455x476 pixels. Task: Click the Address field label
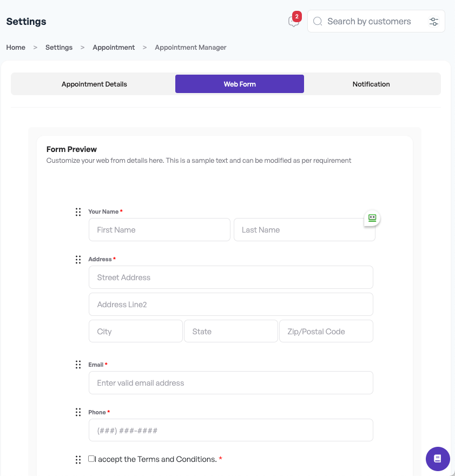(x=100, y=259)
